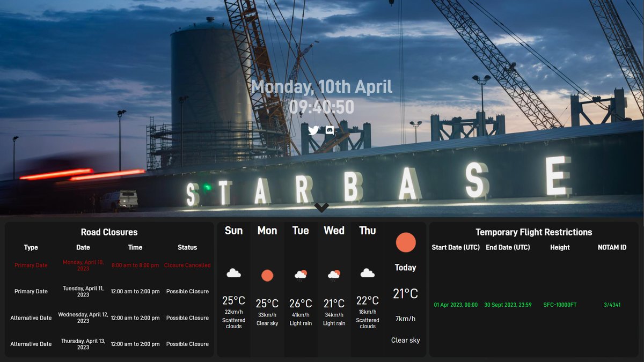
Task: Click the 8:00 am to 8:00 pm time cell
Action: click(135, 265)
